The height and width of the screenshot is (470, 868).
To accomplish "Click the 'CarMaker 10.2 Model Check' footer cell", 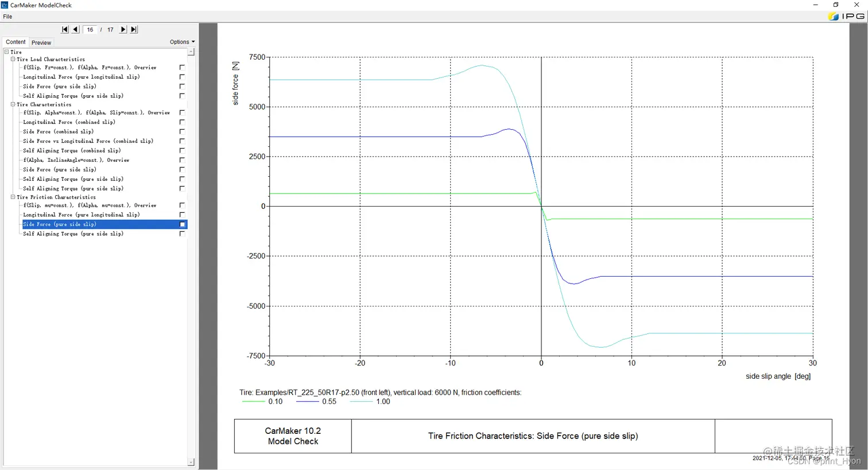I will pos(293,436).
